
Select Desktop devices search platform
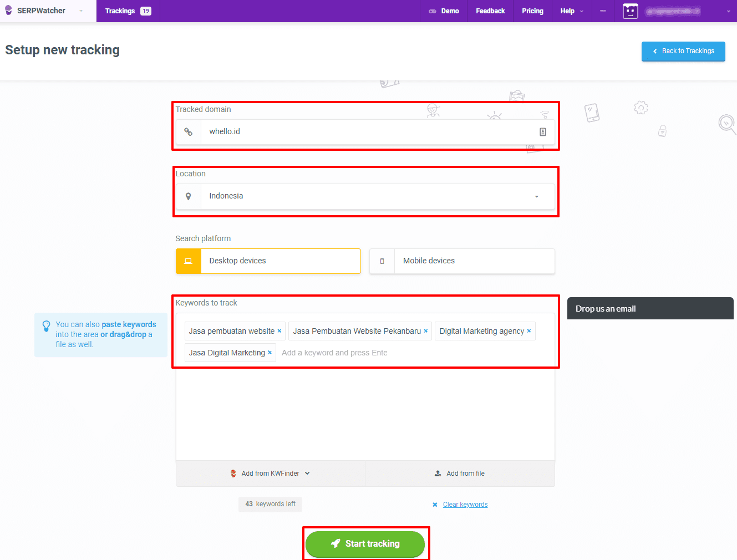coord(268,261)
